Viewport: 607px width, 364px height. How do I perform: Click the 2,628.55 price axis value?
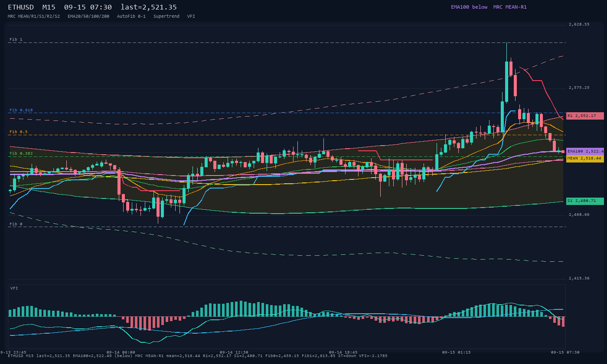pos(579,24)
